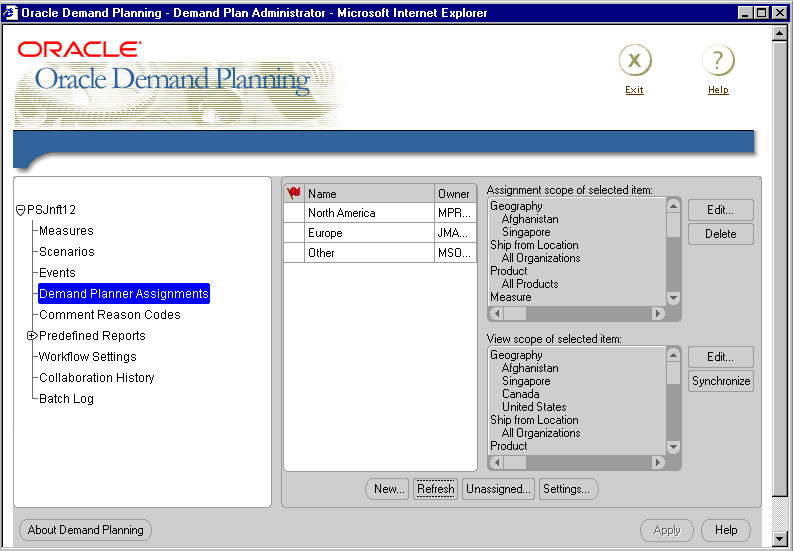Click assignment scope list up arrow

673,205
